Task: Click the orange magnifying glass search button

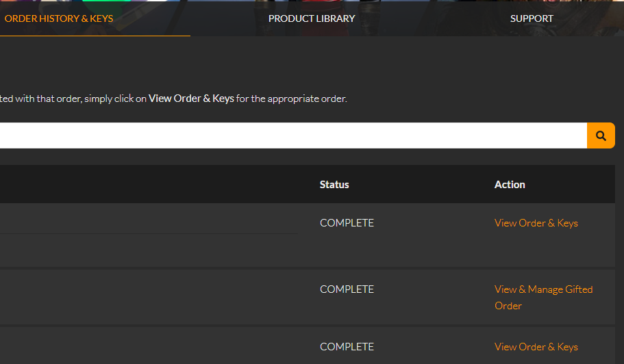Action: pos(601,135)
